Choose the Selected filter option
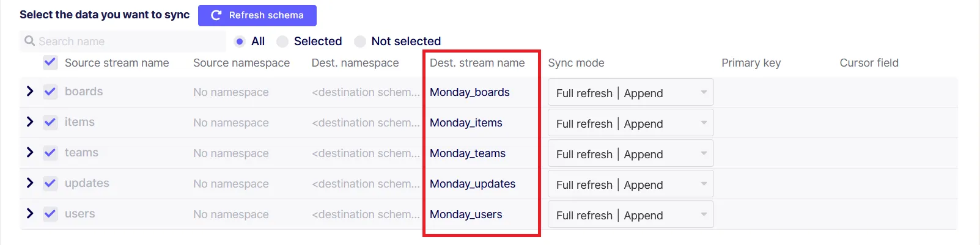Screen dimensions: 980x245 (282, 42)
